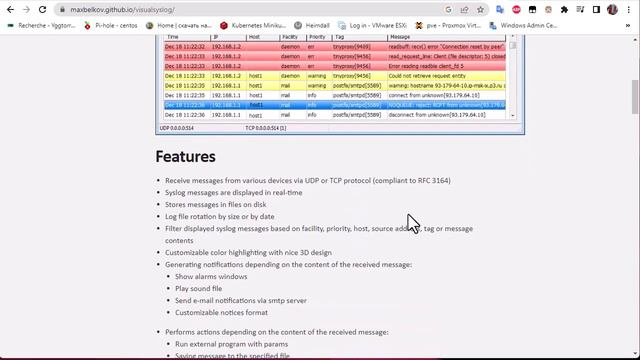Click 'Performs actions depending on the content' bullet

click(x=277, y=332)
